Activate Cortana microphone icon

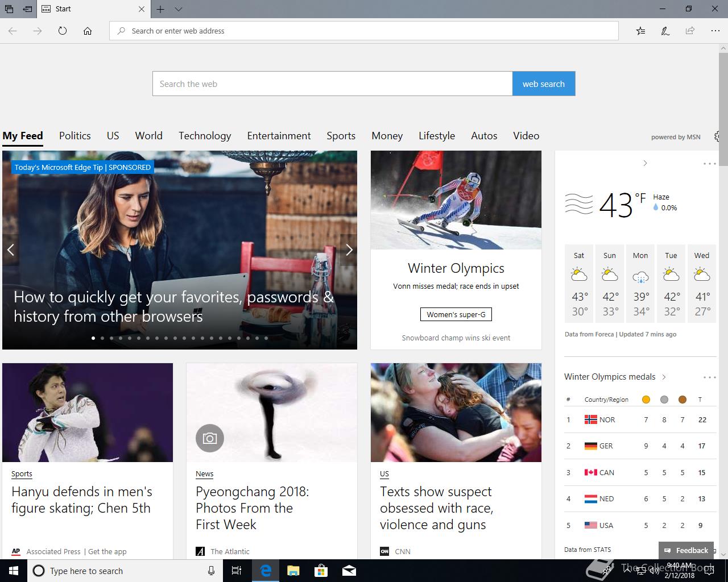pos(211,571)
